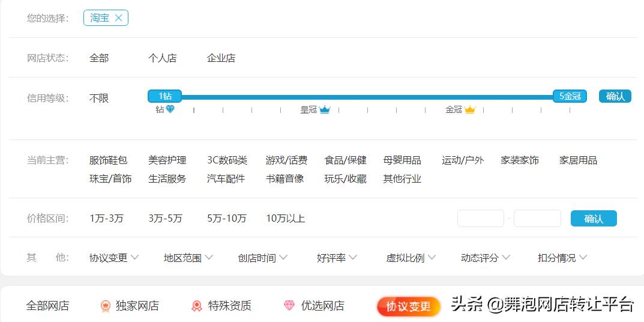Image resolution: width=644 pixels, height=322 pixels.
Task: Click the diamond icon next to 钻
Action: click(x=170, y=109)
